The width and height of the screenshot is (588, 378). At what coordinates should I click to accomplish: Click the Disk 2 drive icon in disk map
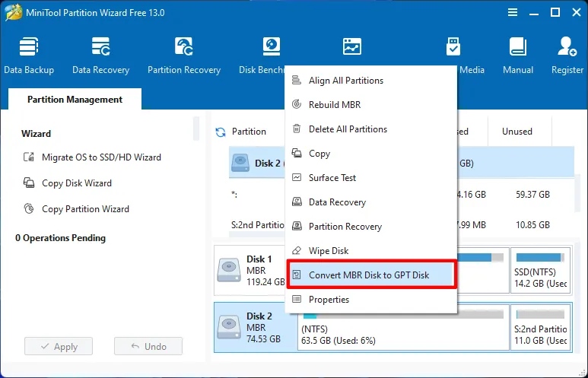229,326
